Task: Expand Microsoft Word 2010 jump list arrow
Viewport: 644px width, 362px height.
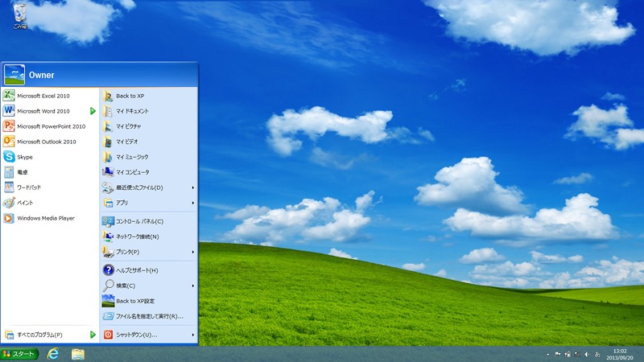Action: point(93,111)
